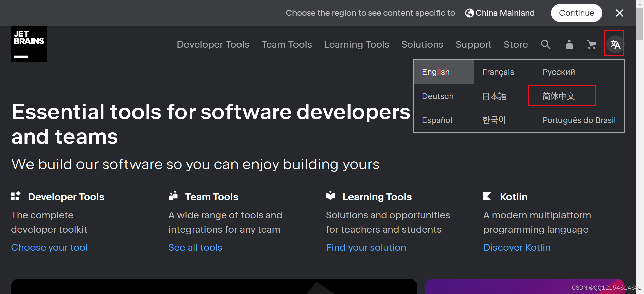Click the Learning Tools section icon
Image resolution: width=644 pixels, height=294 pixels.
[330, 196]
